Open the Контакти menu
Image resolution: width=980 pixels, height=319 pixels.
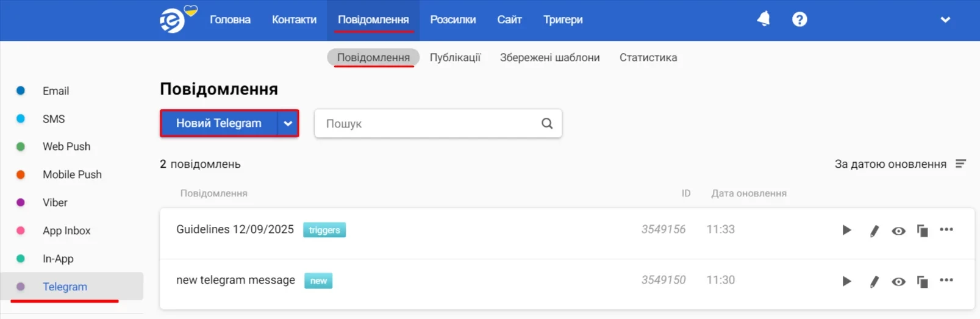(294, 20)
